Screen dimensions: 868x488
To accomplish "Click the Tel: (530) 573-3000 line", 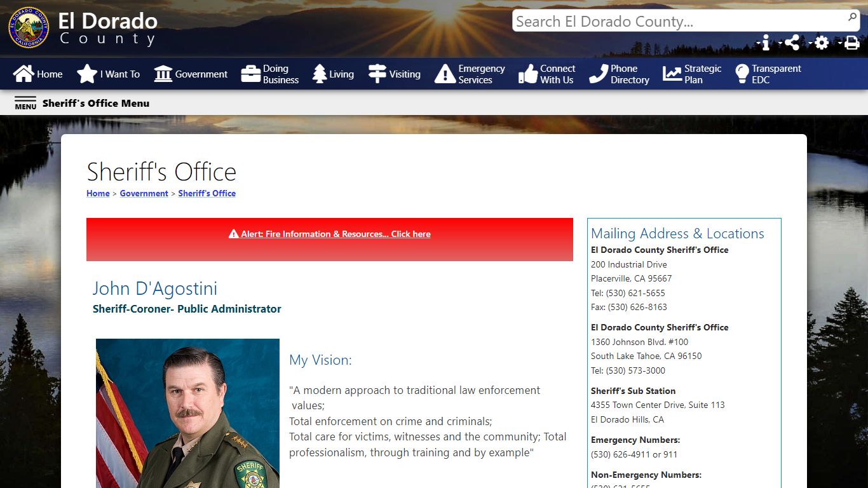I will click(628, 370).
